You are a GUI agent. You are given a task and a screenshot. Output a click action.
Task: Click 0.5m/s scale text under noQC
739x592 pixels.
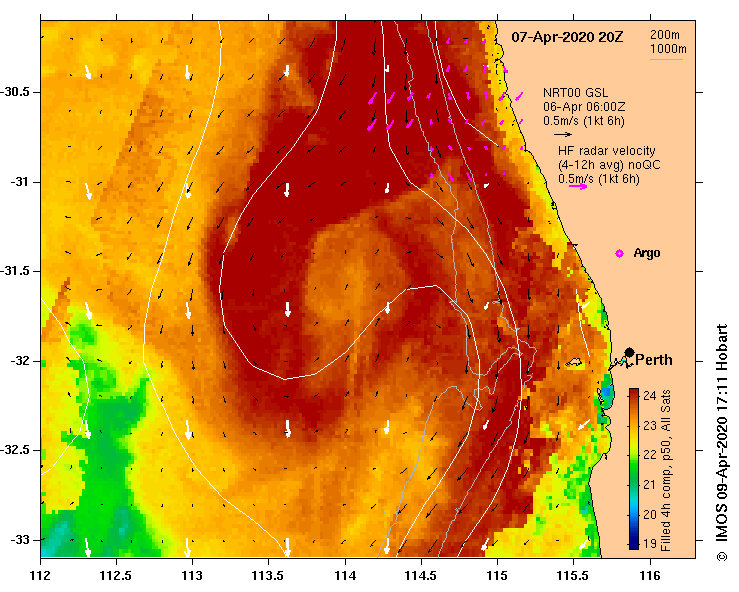click(599, 179)
